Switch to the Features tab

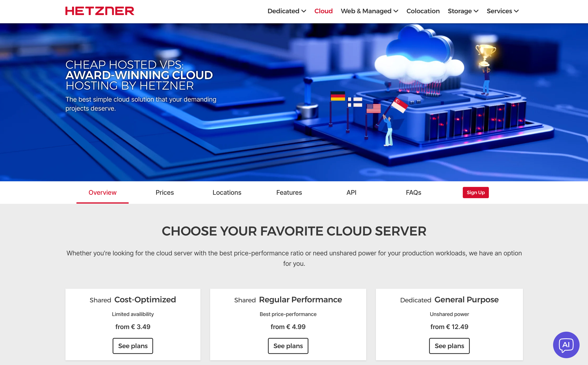(x=289, y=192)
